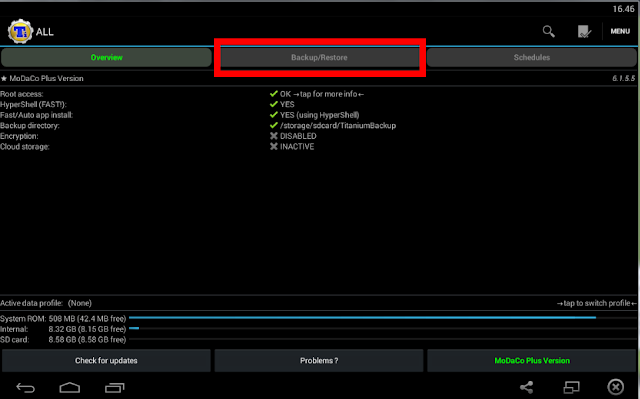Tap the /storage/sdcard/TitaniumBackup directory path
640x399 pixels.
[x=338, y=126]
